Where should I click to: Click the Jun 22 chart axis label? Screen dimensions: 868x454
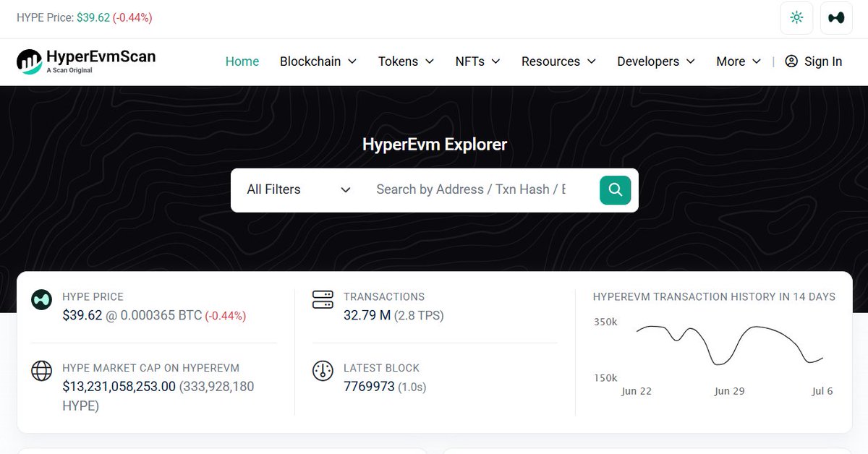point(637,391)
